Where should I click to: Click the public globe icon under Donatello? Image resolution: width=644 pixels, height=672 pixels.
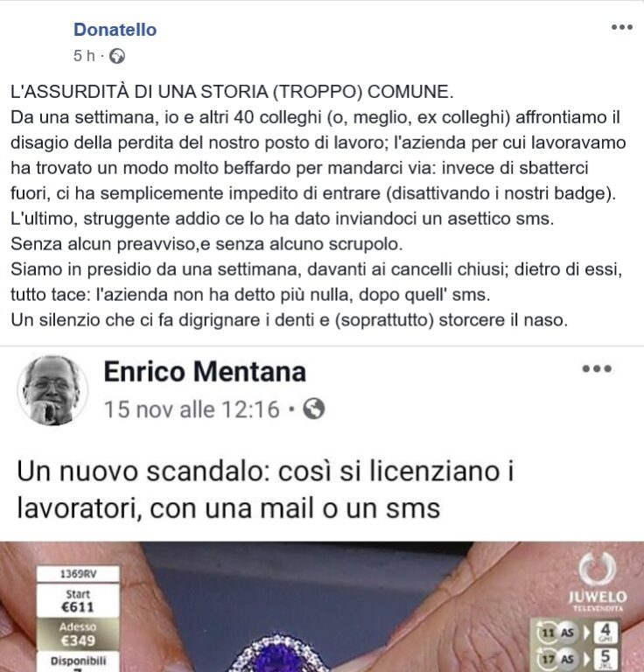[117, 56]
